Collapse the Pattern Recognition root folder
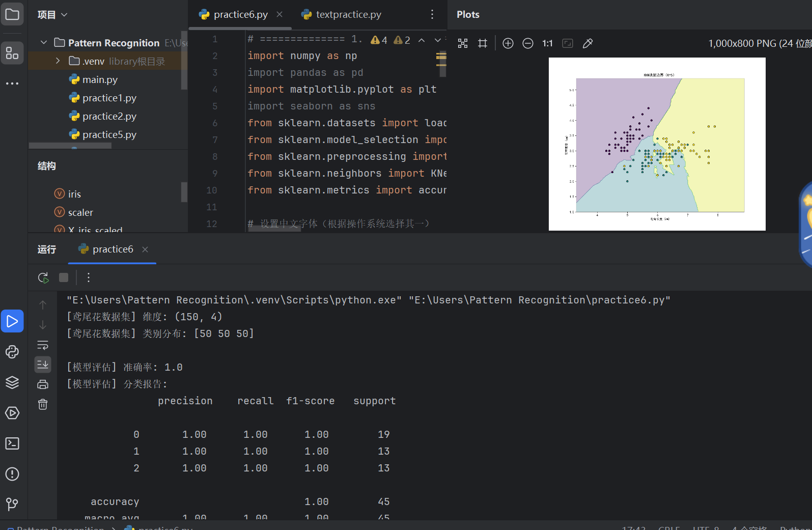This screenshot has height=530, width=812. point(44,42)
